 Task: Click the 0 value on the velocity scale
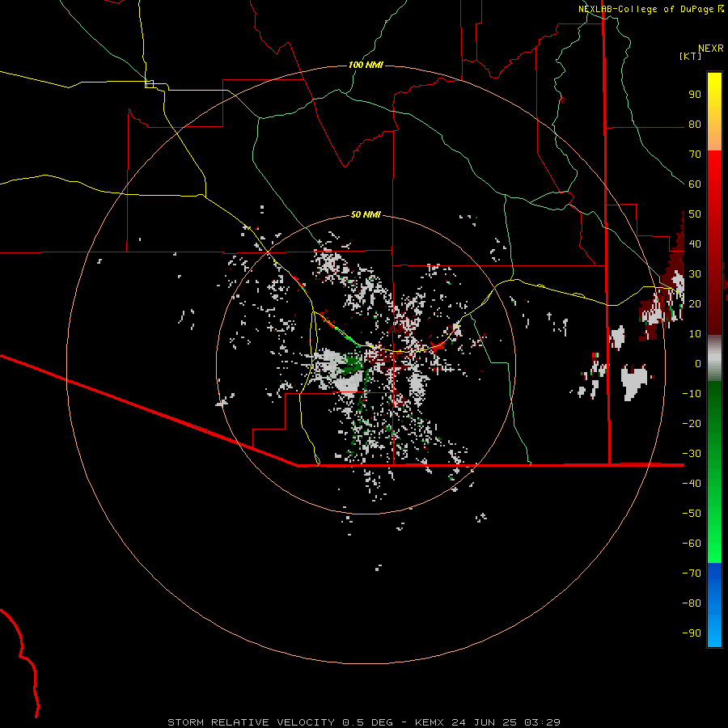pos(698,364)
